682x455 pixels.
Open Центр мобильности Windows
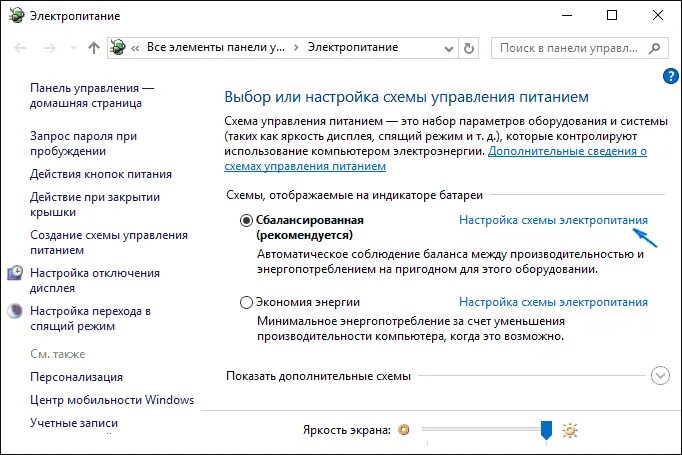[x=112, y=400]
